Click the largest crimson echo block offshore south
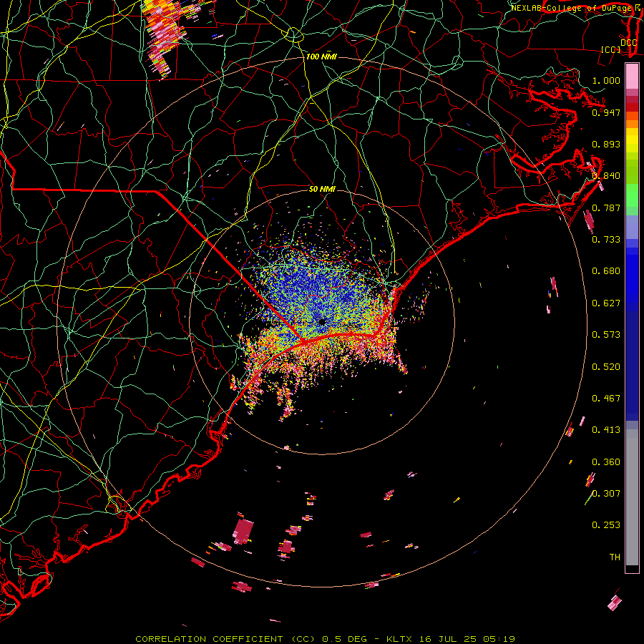Viewport: 644px width, 644px height. (x=243, y=532)
